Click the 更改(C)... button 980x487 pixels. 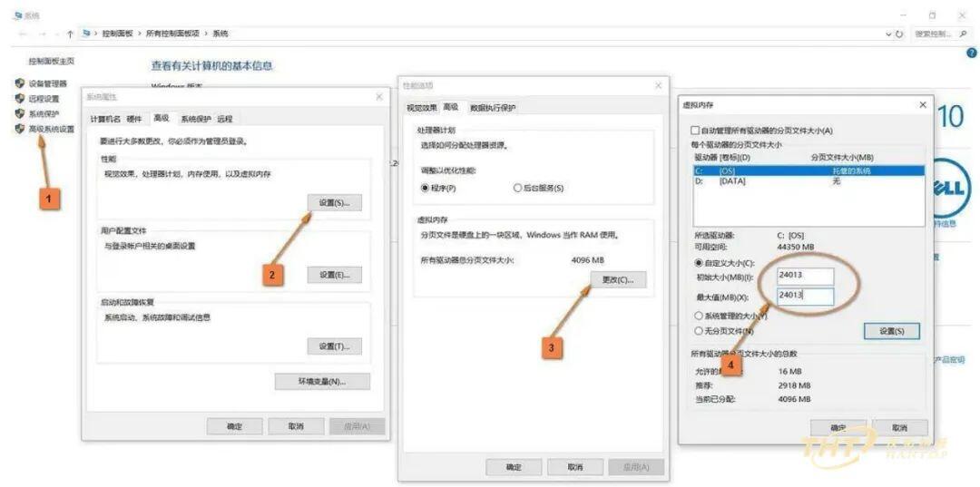(618, 280)
